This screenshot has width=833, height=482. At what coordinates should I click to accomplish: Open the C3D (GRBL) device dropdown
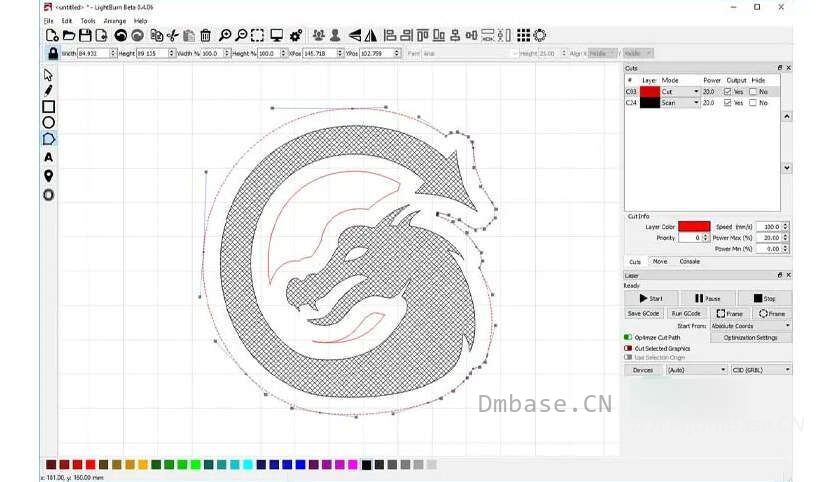point(761,369)
